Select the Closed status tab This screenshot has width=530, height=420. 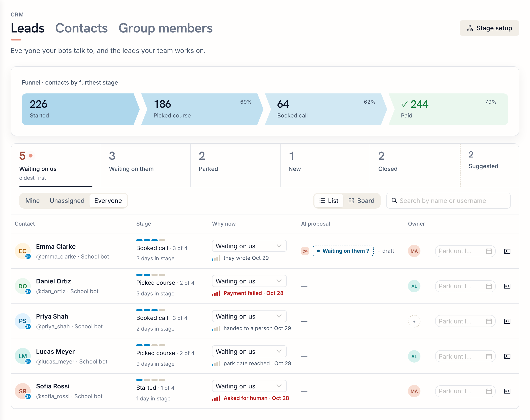click(415, 165)
